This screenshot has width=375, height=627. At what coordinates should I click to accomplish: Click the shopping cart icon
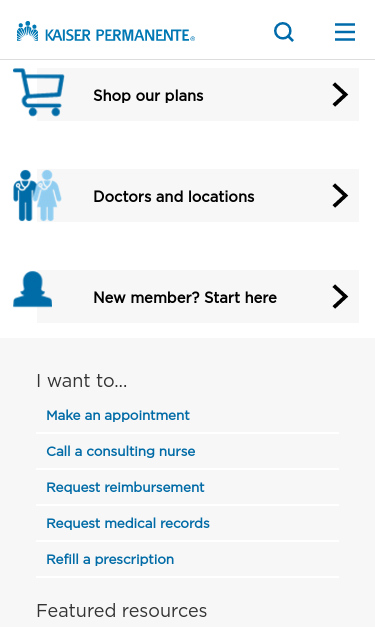click(x=39, y=92)
